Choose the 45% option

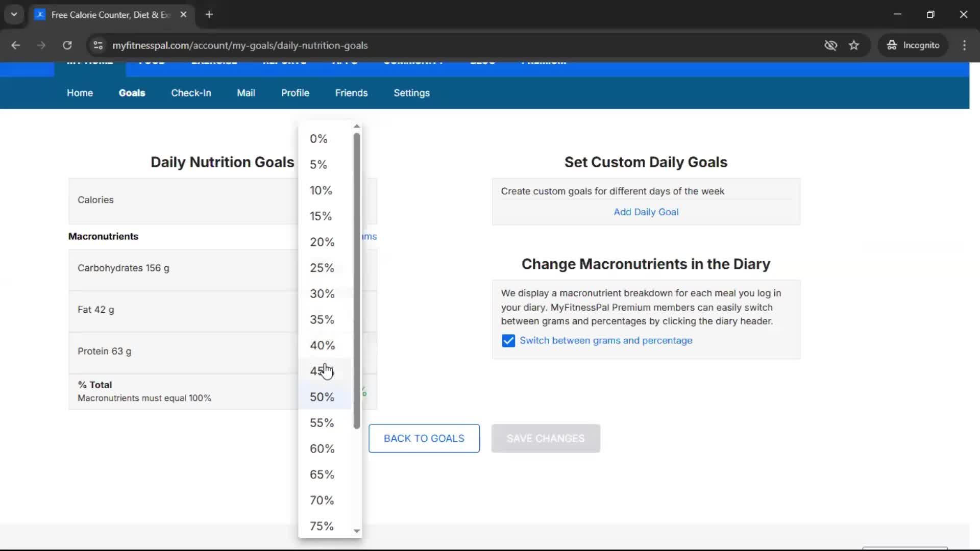point(325,371)
